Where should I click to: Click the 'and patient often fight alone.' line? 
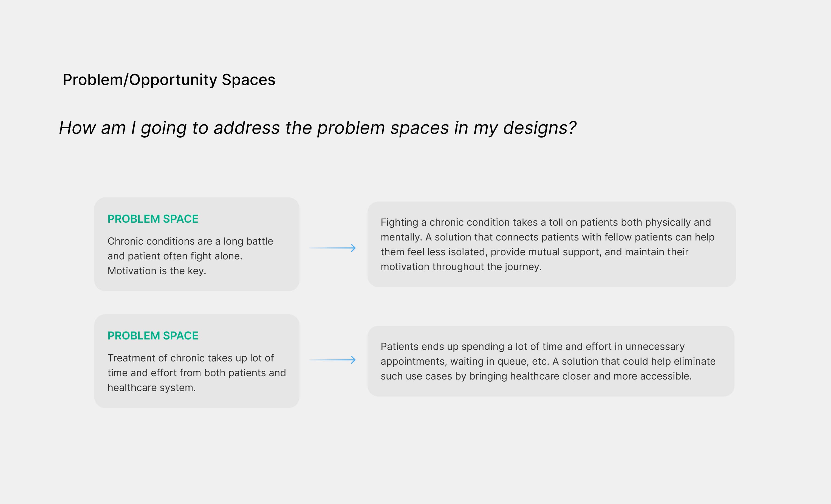click(175, 256)
